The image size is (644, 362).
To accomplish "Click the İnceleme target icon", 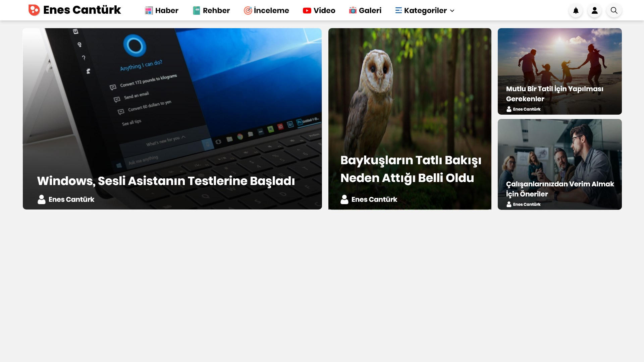I will tap(248, 10).
